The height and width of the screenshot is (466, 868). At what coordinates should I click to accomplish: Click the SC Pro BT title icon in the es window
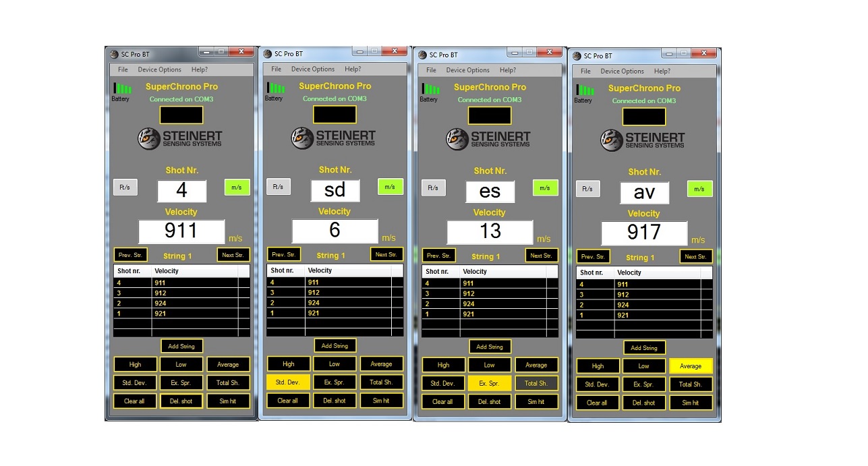[x=422, y=55]
